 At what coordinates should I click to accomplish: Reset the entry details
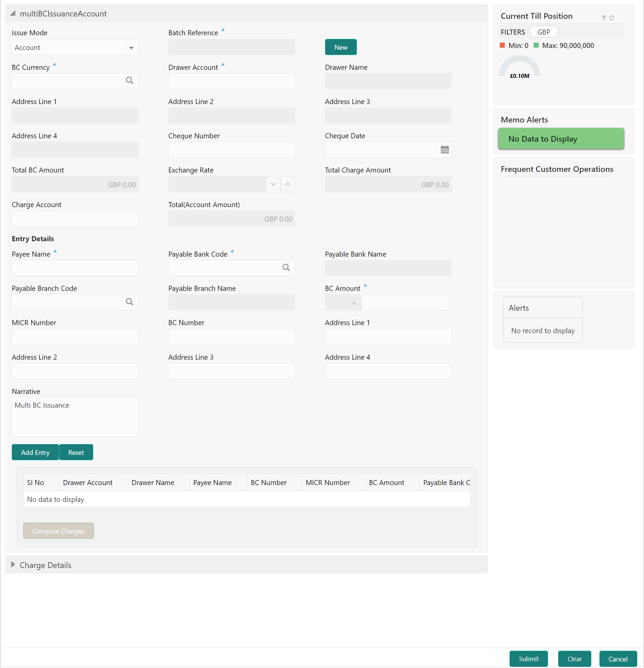tap(76, 452)
